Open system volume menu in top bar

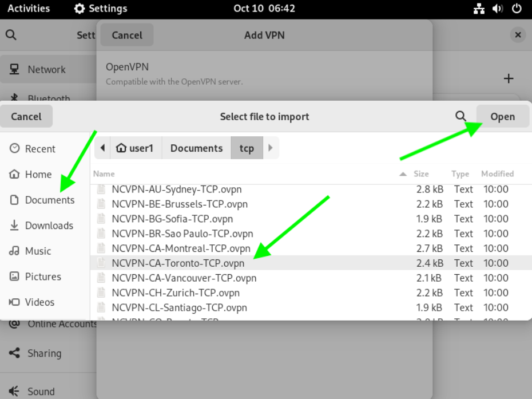[x=498, y=9]
